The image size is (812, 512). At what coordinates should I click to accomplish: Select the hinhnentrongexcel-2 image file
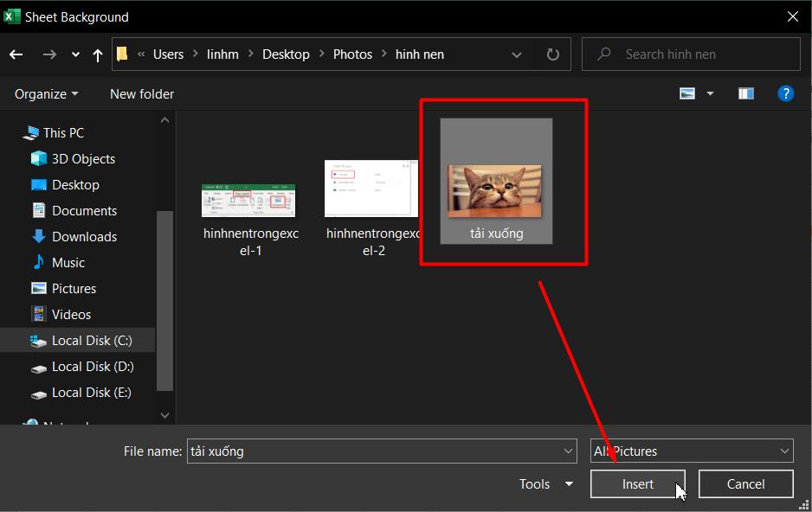tap(372, 209)
